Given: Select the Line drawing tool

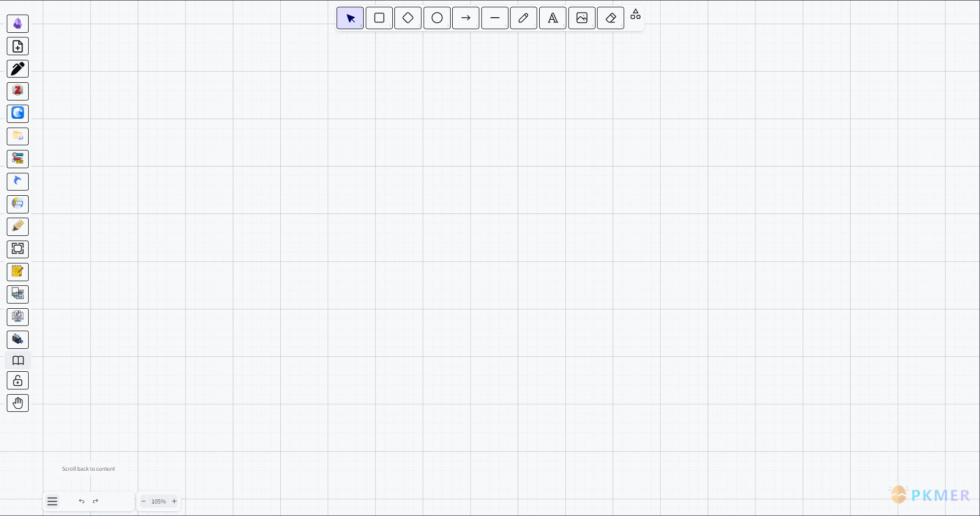Looking at the screenshot, I should (495, 18).
